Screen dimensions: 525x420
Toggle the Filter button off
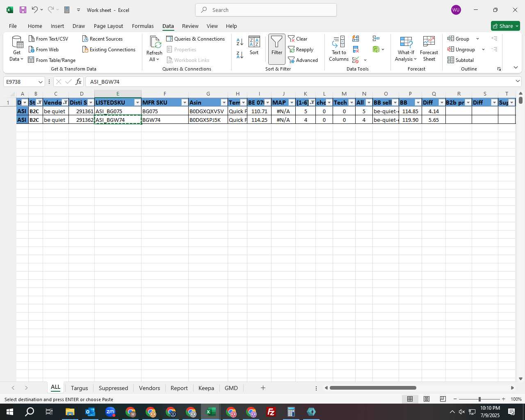(277, 49)
